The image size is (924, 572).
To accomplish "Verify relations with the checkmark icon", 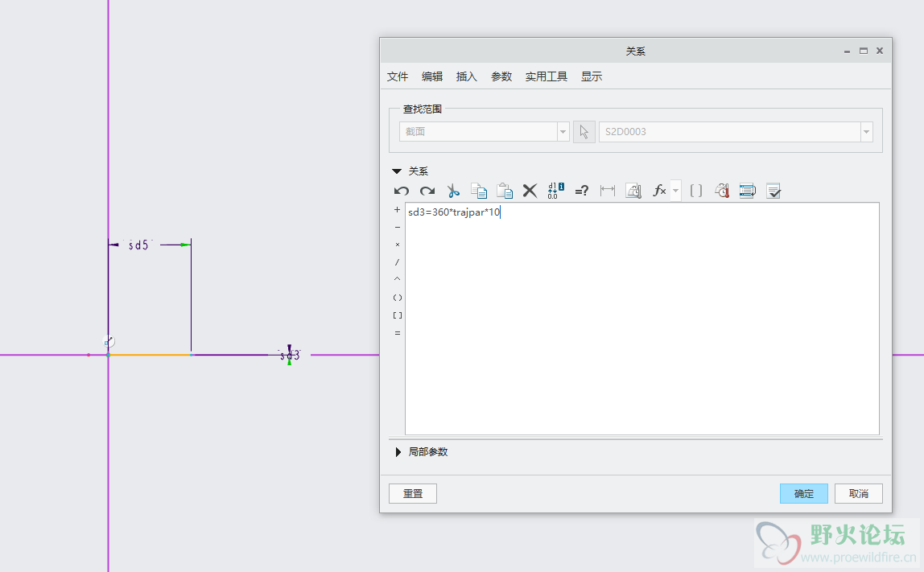I will pyautogui.click(x=773, y=191).
